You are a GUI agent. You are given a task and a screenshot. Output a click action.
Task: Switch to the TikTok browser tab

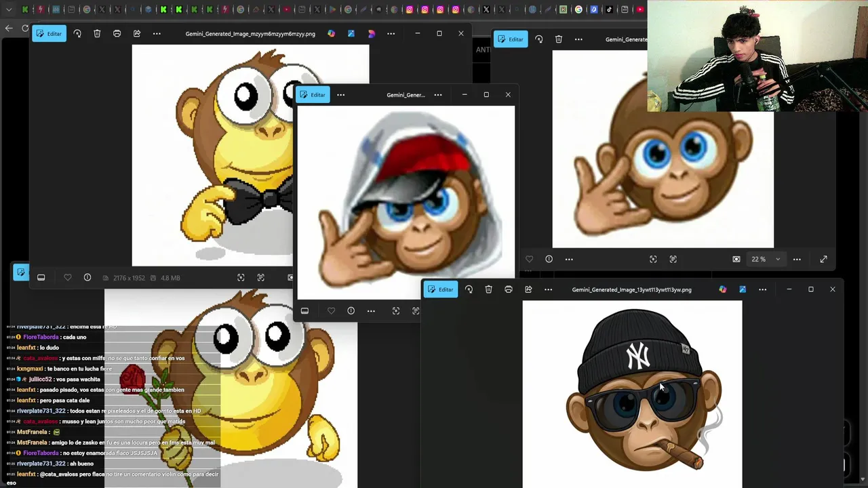(609, 9)
